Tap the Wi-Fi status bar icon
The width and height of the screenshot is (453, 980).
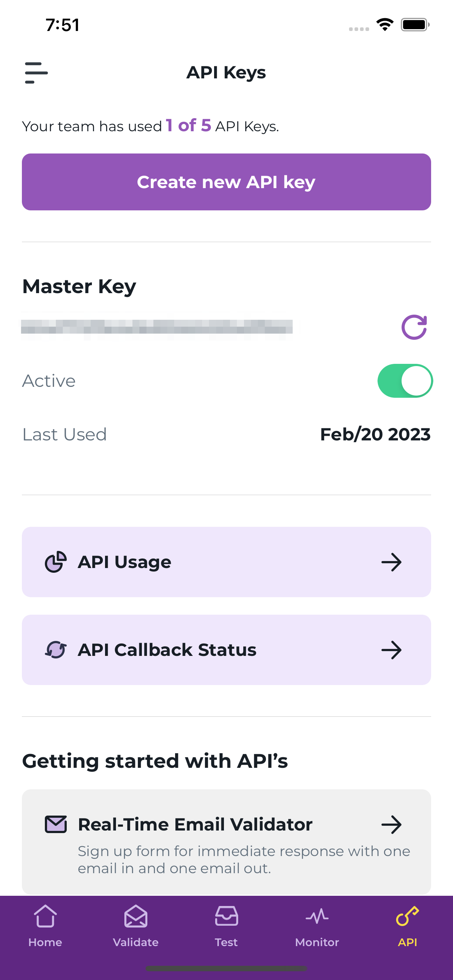click(x=385, y=25)
